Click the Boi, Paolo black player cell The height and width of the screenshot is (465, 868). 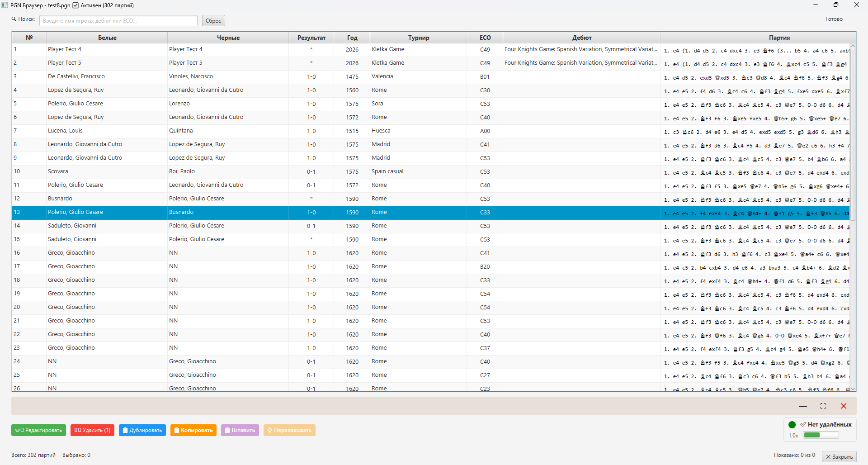click(228, 171)
